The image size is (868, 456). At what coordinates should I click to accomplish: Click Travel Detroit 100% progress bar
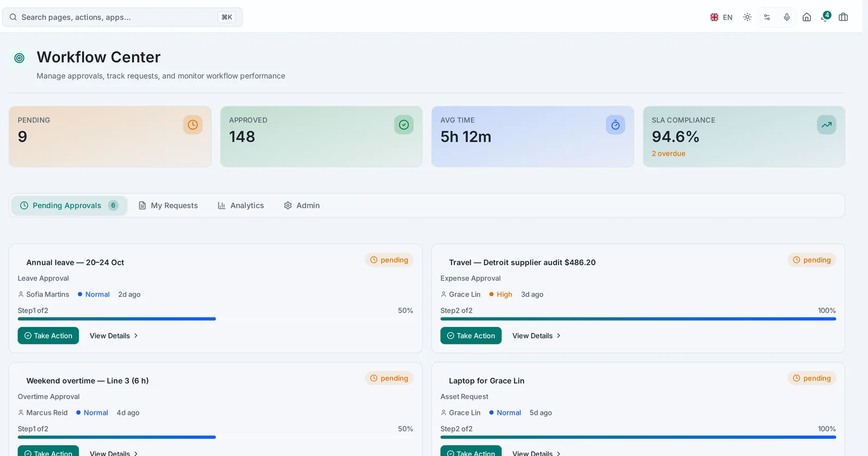638,319
